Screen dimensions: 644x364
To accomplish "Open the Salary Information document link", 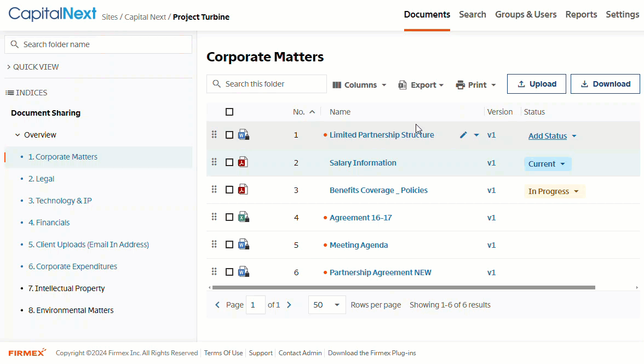I will pyautogui.click(x=363, y=163).
